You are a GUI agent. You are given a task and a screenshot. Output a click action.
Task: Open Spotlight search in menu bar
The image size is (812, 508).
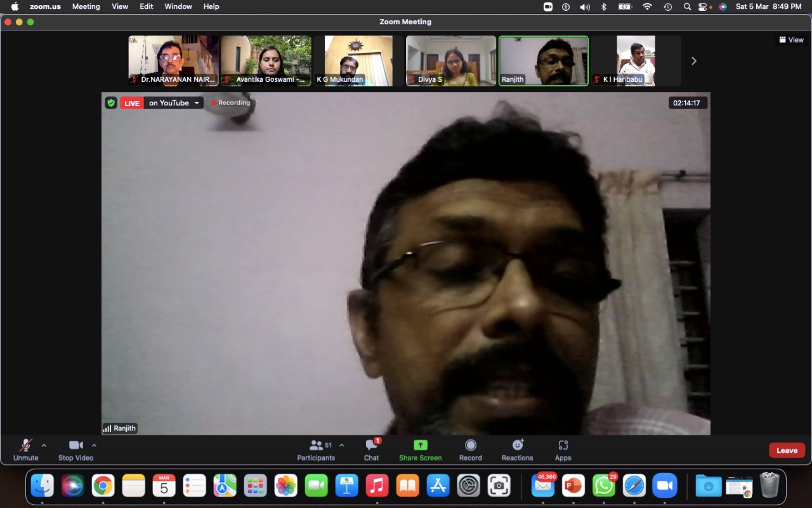tap(687, 6)
